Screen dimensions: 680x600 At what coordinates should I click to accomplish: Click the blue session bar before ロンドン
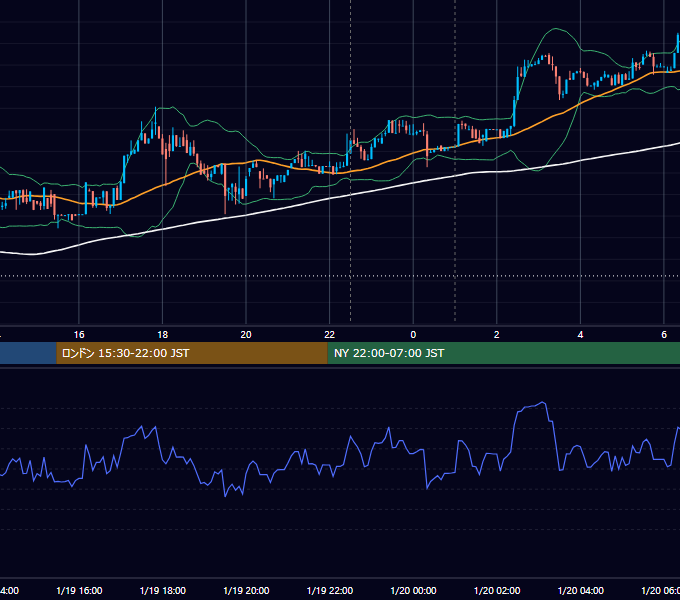[28, 353]
